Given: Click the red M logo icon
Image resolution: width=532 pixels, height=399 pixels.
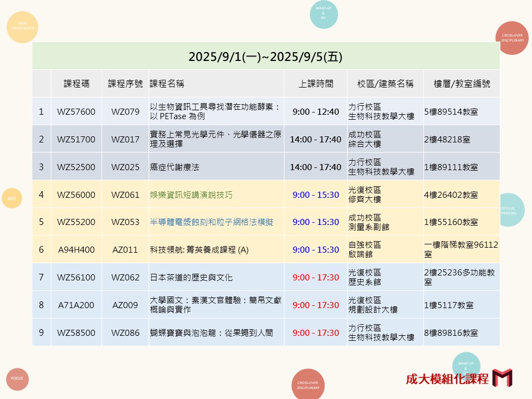Looking at the screenshot, I should 502,378.
